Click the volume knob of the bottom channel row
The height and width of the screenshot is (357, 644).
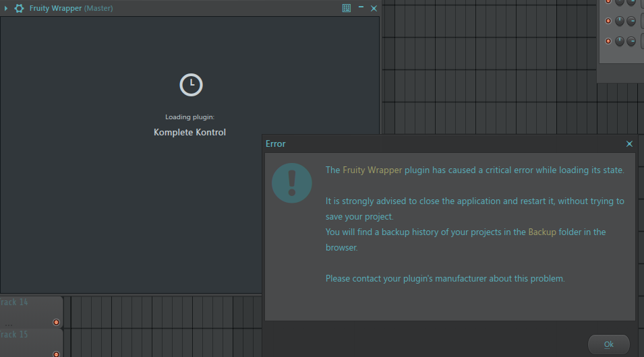pos(631,41)
